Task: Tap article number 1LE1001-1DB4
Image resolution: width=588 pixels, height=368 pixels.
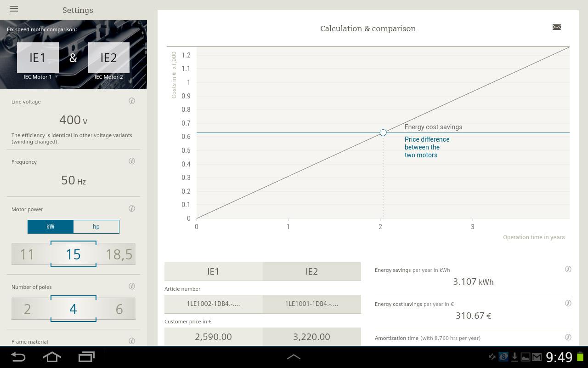Action: click(312, 304)
